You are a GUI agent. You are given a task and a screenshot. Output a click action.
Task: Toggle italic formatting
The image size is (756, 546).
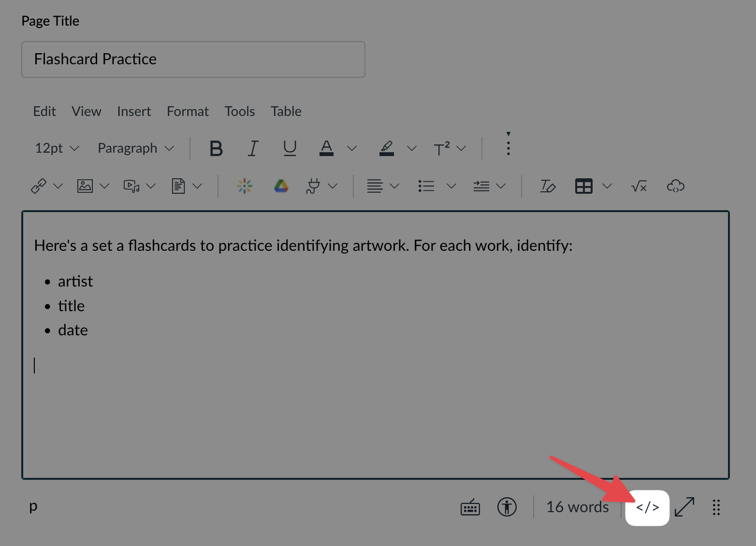coord(253,148)
